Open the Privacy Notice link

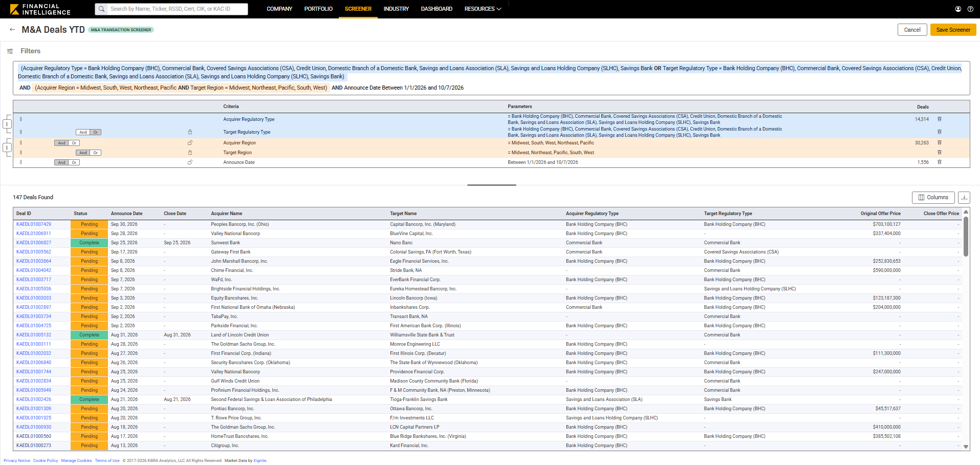point(17,460)
